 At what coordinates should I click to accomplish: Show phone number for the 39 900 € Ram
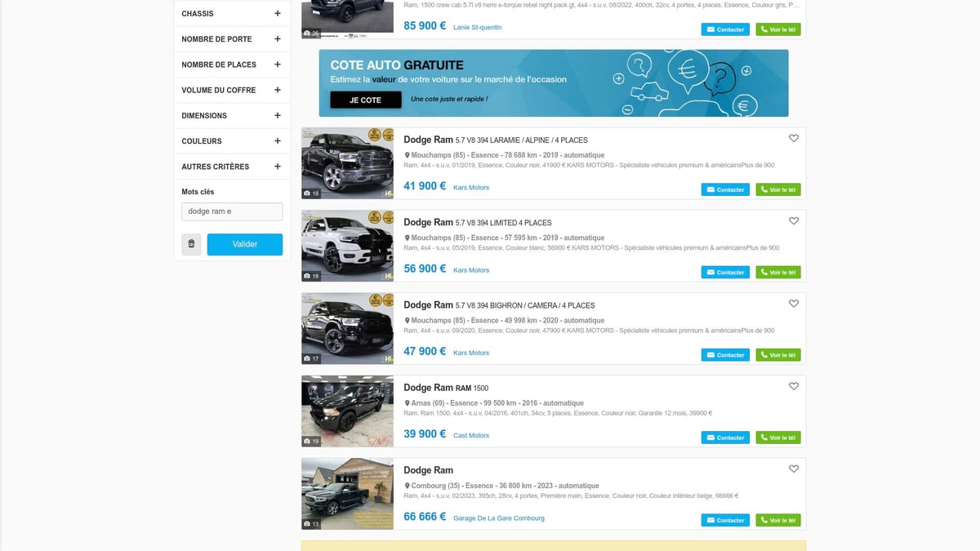[x=778, y=438]
